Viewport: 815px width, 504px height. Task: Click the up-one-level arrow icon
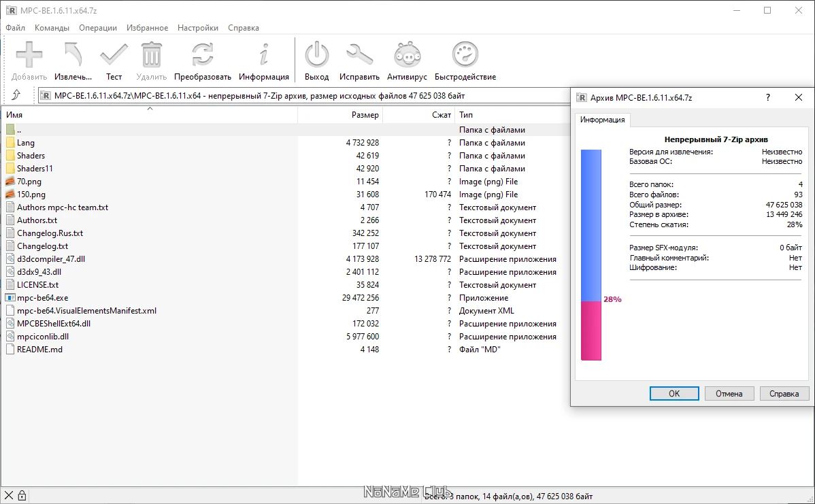point(16,95)
